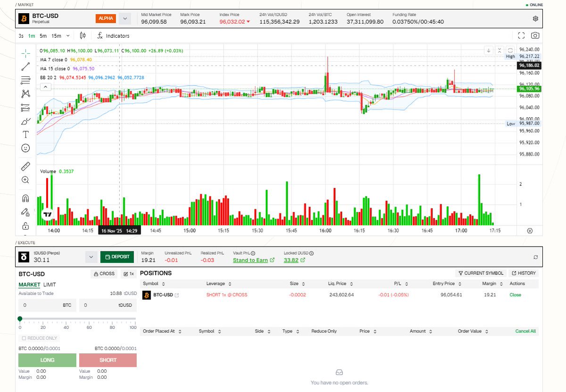This screenshot has height=392, width=566.
Task: Sort positions by Entry Price column
Action: [x=447, y=284]
